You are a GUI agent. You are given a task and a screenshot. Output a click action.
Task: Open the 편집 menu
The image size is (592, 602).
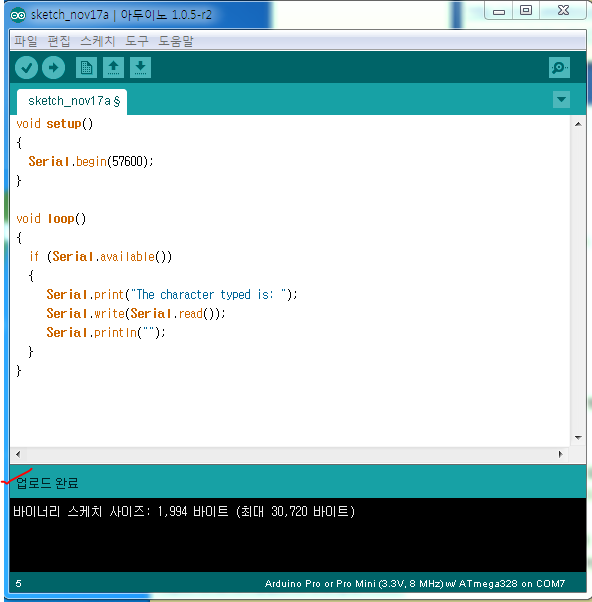(x=59, y=41)
